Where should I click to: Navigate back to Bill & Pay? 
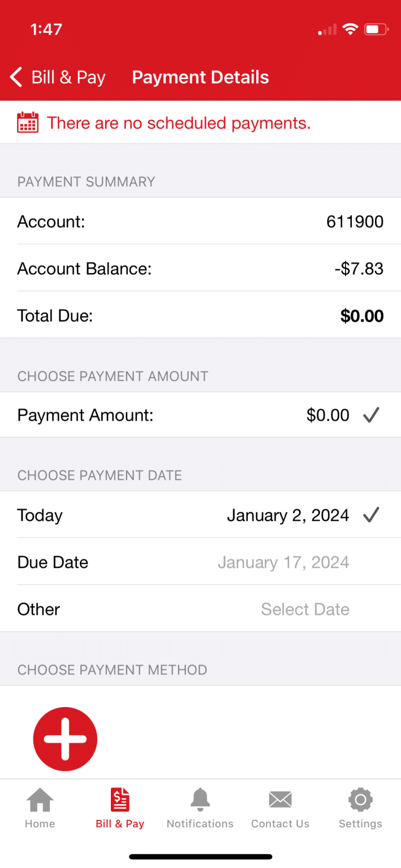coord(57,77)
